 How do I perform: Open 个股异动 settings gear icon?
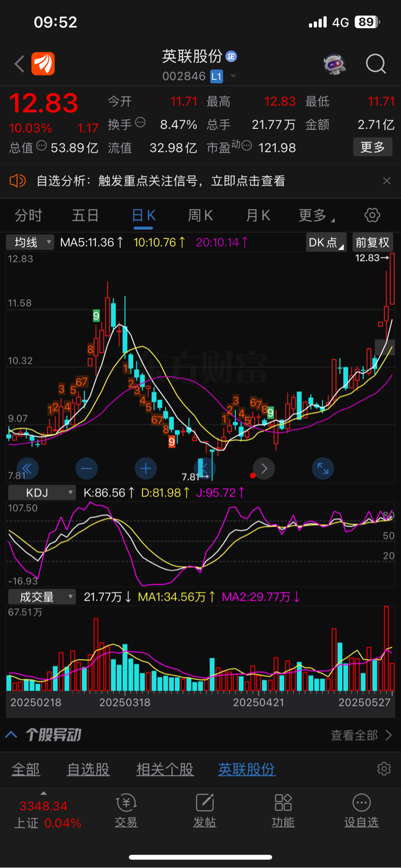coord(384,769)
